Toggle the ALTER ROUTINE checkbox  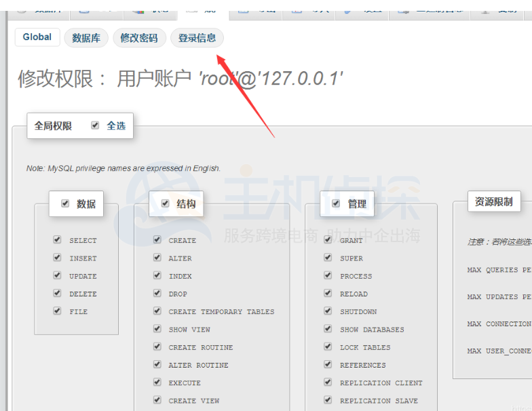tap(157, 365)
